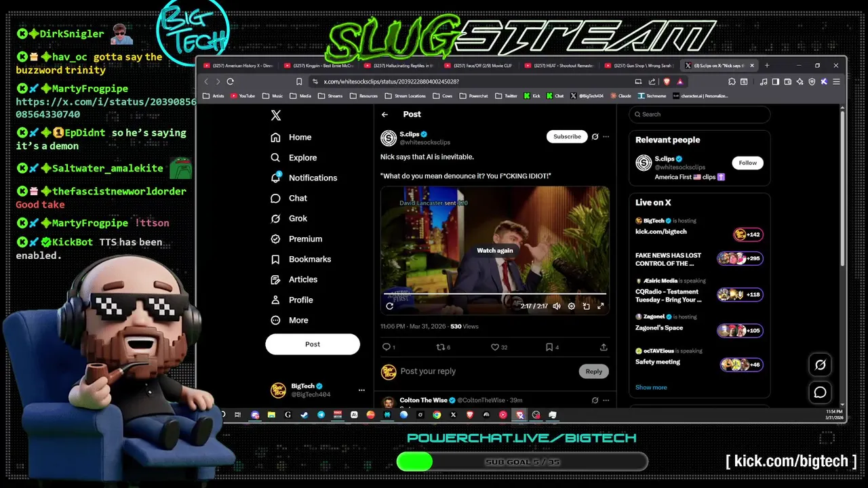Open Colton The Wise's reply options menu

pos(606,401)
